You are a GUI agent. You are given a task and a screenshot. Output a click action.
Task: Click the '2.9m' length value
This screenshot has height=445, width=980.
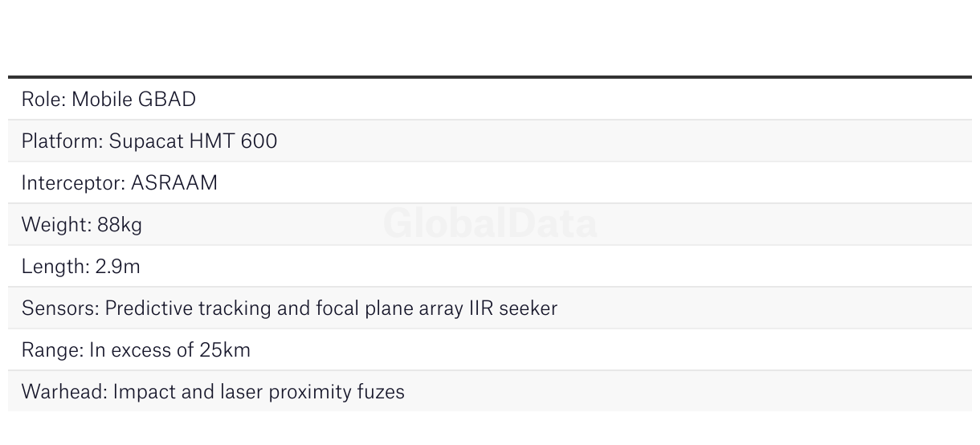[117, 267]
